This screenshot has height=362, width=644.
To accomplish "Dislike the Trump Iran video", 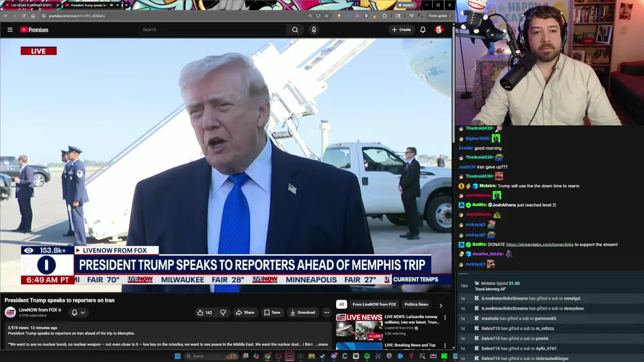I will coord(223,312).
